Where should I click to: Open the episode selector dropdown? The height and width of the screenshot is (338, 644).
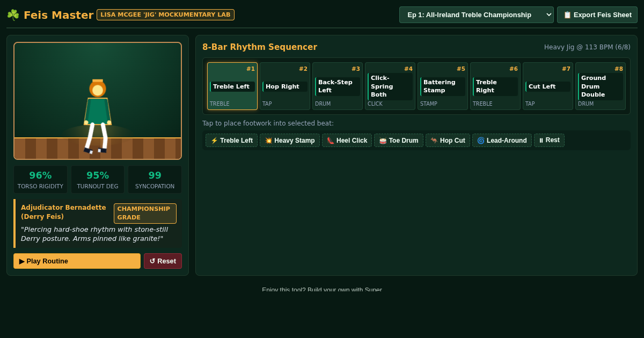coord(477,15)
